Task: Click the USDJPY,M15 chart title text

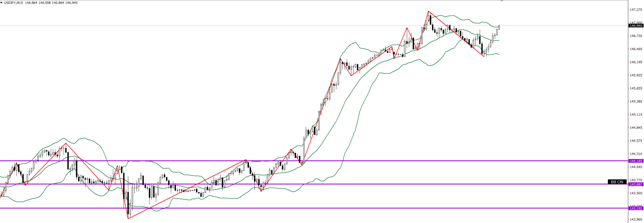Action: tap(14, 3)
